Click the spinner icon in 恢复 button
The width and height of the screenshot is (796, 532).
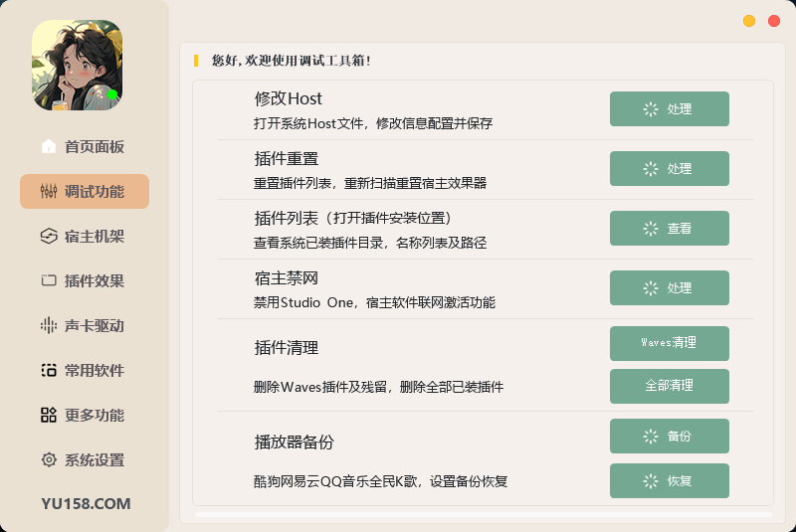(x=651, y=480)
